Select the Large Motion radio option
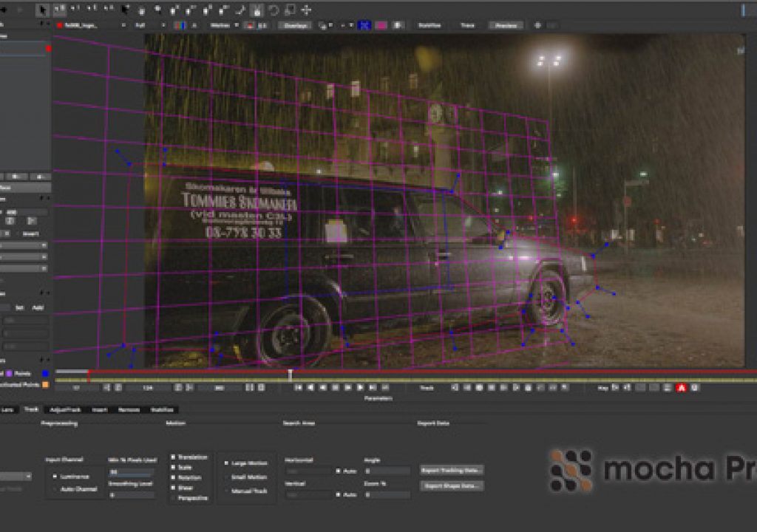 [x=226, y=463]
